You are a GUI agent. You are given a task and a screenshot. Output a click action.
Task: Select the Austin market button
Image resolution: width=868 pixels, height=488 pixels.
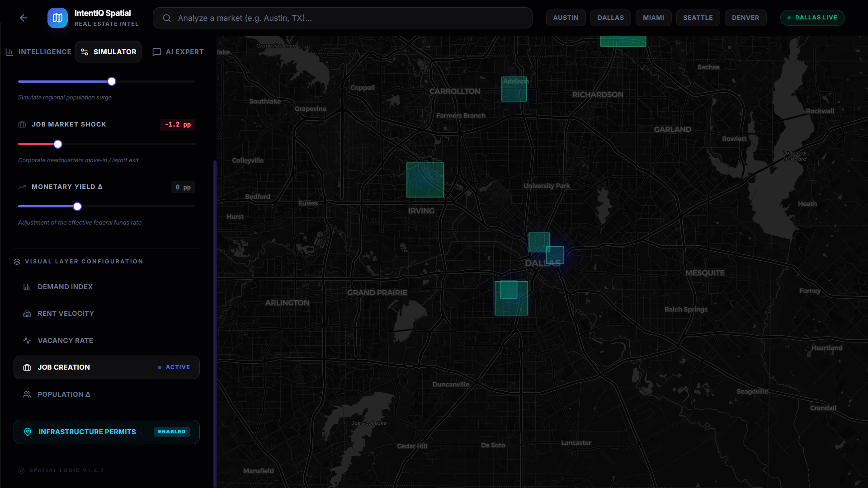tap(566, 18)
